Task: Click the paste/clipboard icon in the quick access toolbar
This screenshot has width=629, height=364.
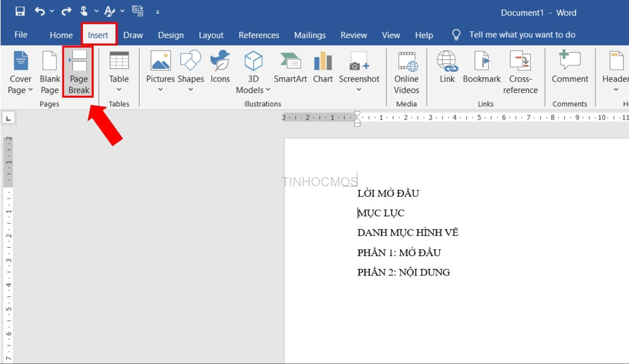Action: click(138, 11)
